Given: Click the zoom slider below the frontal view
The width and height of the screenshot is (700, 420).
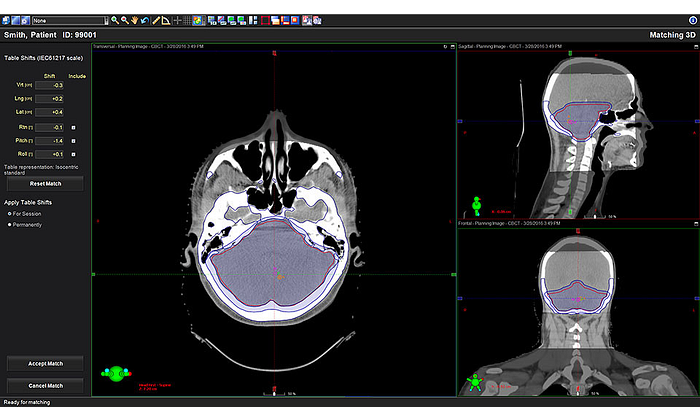Looking at the screenshot, I should click(578, 394).
